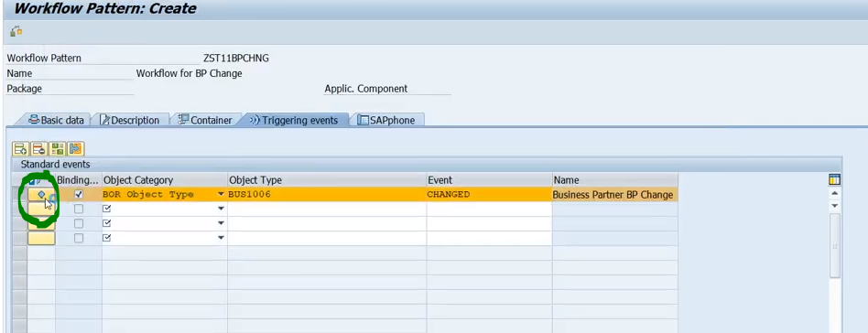868x333 pixels.
Task: Click the green grid icon above Standard events
Action: (x=57, y=148)
